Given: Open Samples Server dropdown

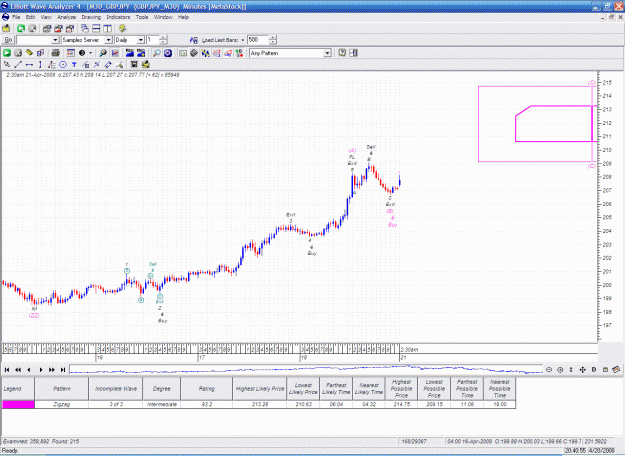Looking at the screenshot, I should pos(108,40).
